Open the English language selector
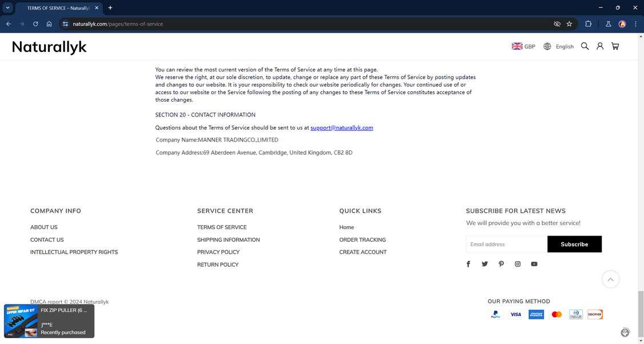 tap(565, 46)
